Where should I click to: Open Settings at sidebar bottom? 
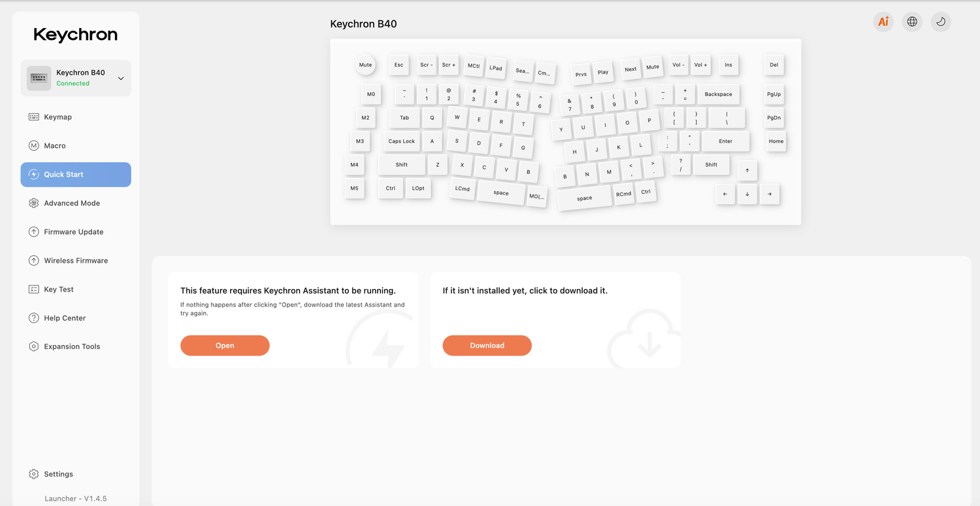point(76,474)
